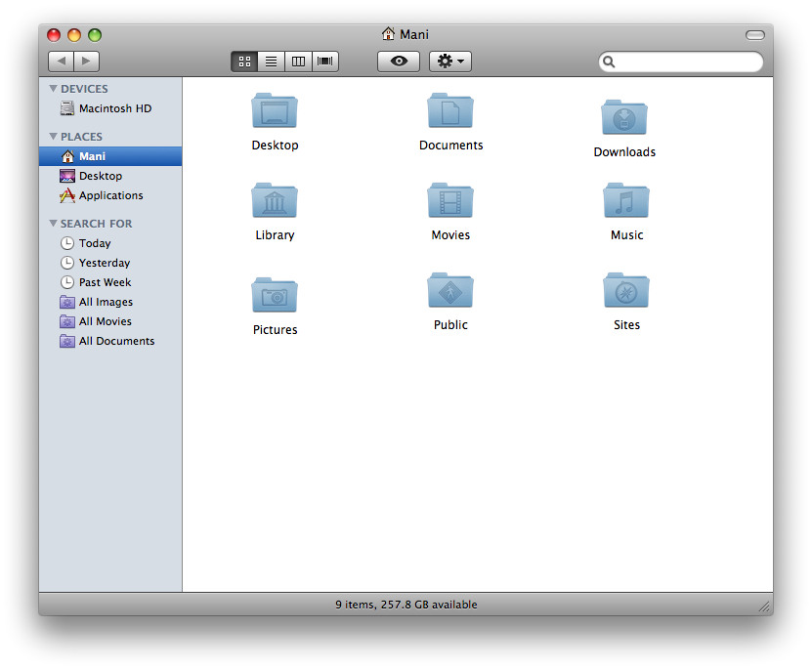Click the Sites folder name label
Screen dimensions: 812x669
point(626,325)
